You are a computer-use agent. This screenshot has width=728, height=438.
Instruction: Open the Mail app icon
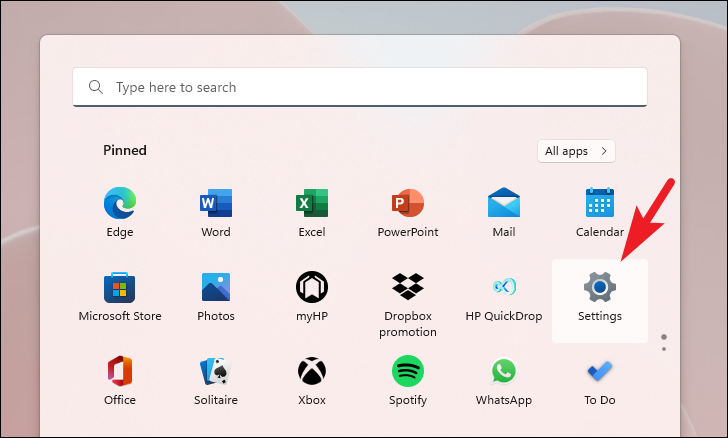point(504,203)
